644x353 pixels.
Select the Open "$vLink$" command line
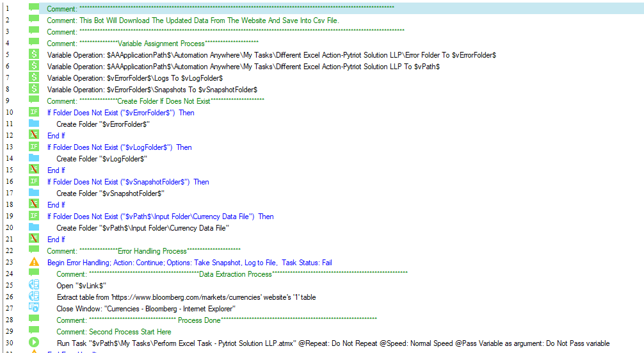[81, 286]
